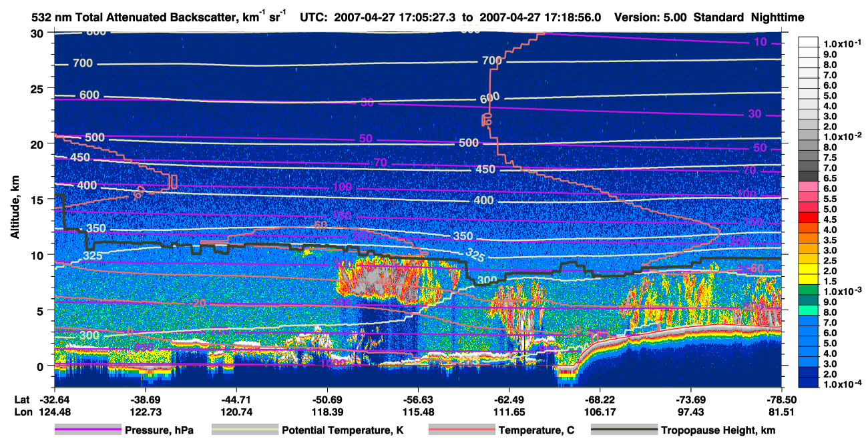Click the red colorbar swatch beside '4.5'
Viewport: 868px width, 445px height.
[x=809, y=217]
